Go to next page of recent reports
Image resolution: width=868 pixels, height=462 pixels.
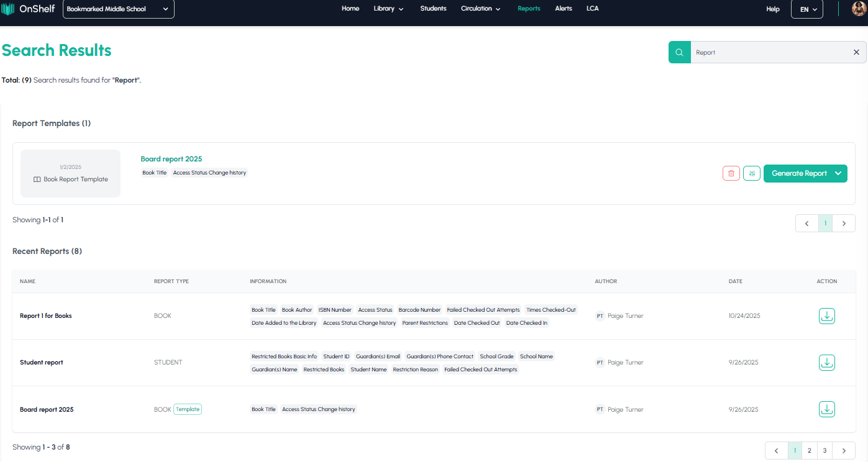pyautogui.click(x=843, y=450)
